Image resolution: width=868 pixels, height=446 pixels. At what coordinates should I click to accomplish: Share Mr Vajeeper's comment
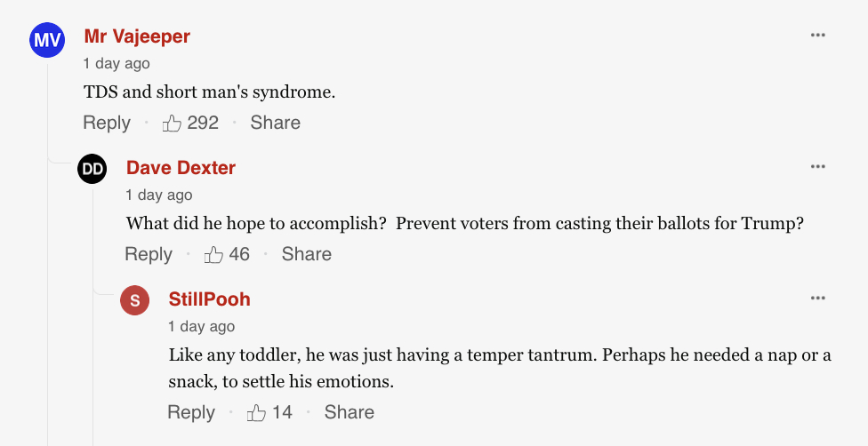[x=275, y=123]
